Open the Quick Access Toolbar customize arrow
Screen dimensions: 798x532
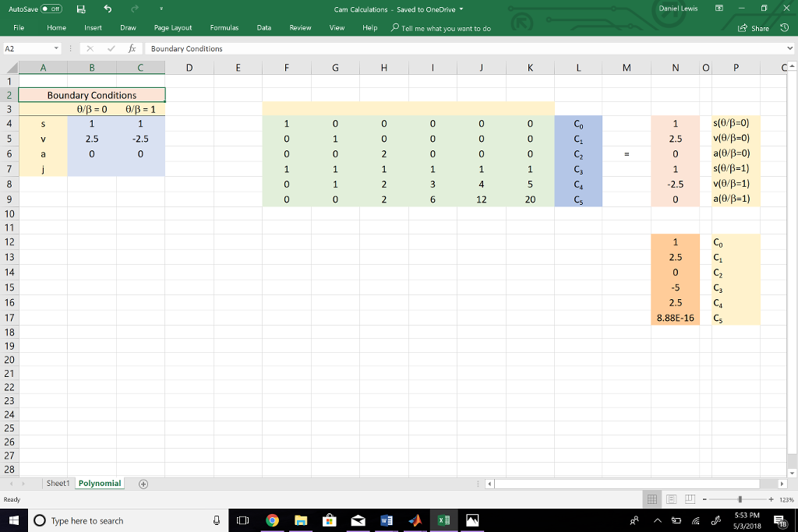click(x=161, y=8)
